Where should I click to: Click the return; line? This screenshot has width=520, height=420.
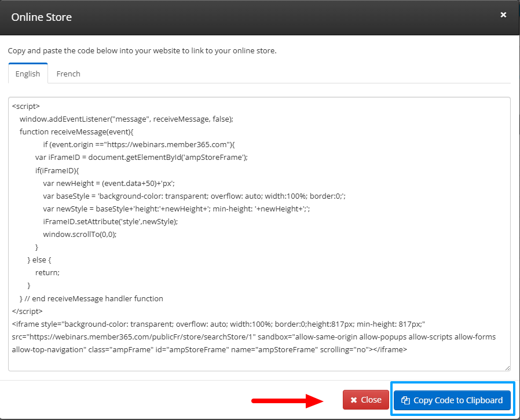point(47,273)
